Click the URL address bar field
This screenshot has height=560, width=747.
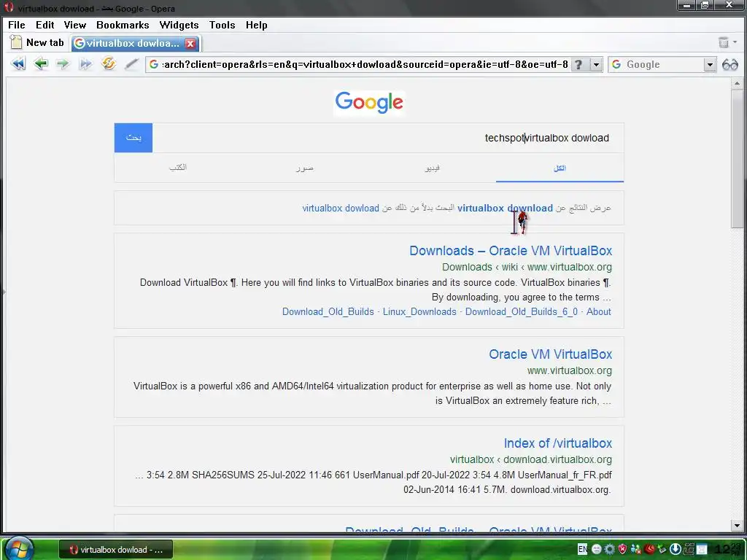pos(365,64)
